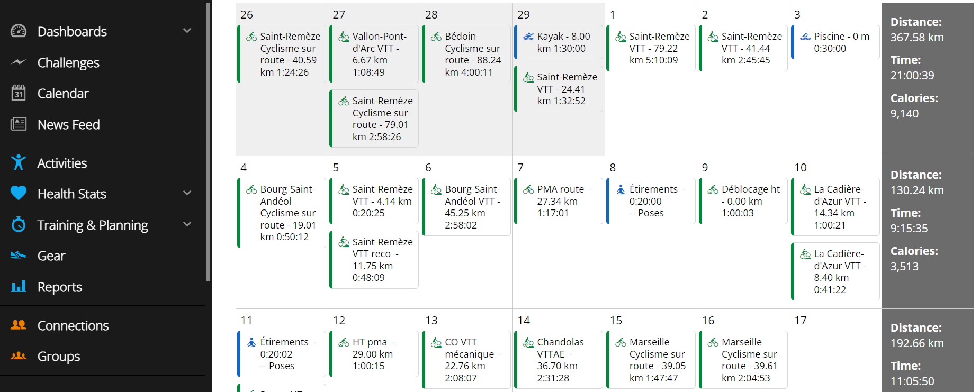980x392 pixels.
Task: Expand the Health Stats chevron
Action: 187,194
